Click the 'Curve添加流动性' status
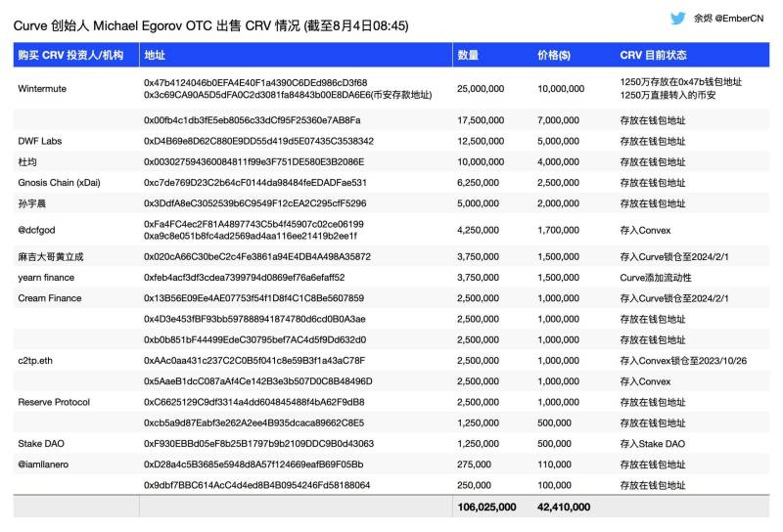Screen dimensions: 783x532 pos(656,278)
